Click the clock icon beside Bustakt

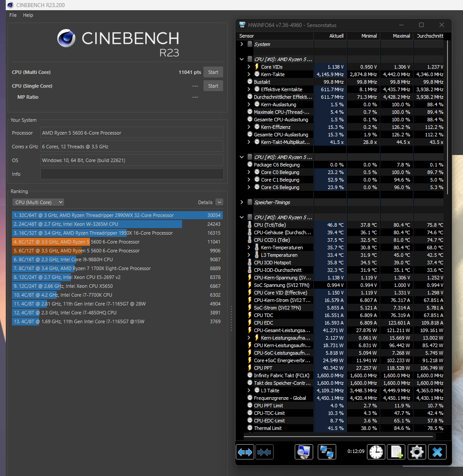pyautogui.click(x=250, y=81)
